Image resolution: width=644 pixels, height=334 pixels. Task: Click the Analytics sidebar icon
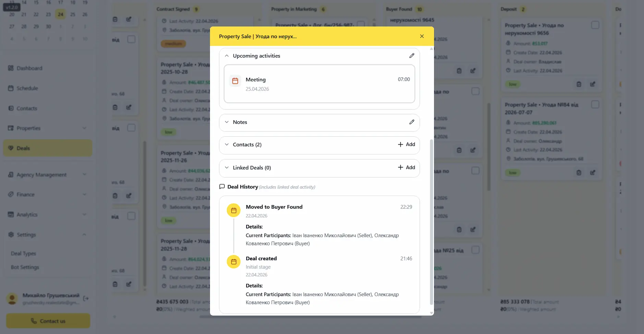11,214
